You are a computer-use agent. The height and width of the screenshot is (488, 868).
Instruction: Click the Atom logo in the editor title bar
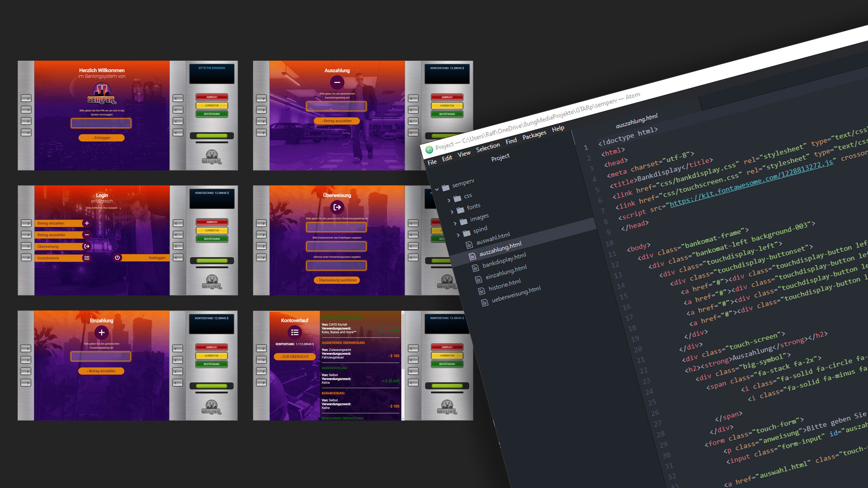click(x=429, y=149)
